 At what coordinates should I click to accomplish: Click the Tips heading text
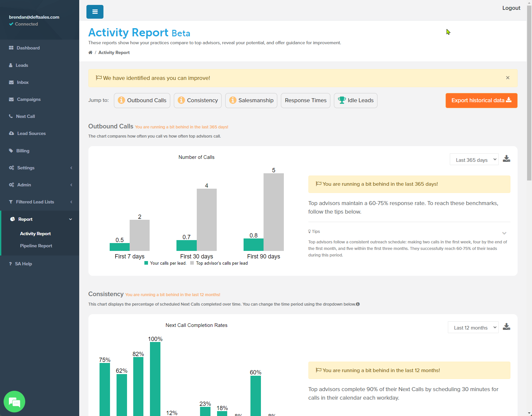(x=316, y=231)
